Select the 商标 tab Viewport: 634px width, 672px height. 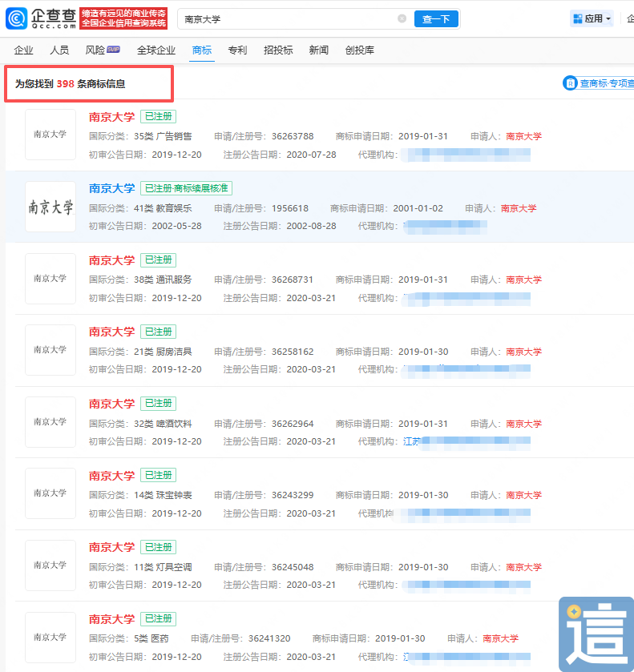(202, 50)
